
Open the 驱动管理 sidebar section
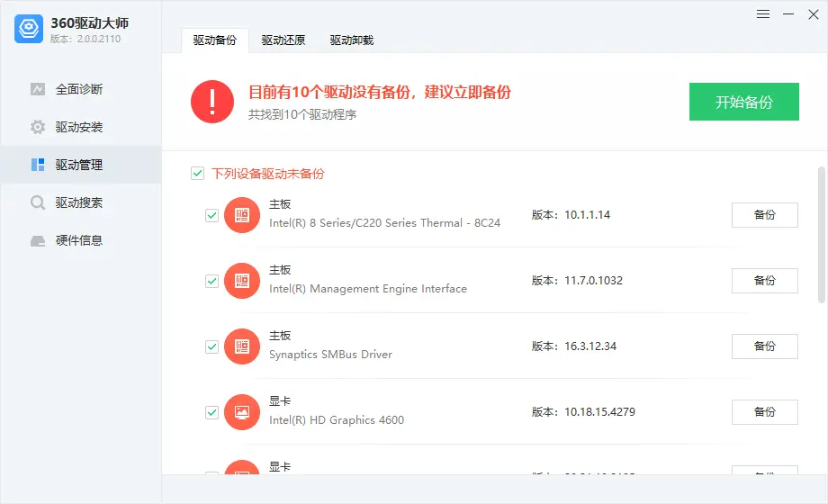tap(79, 165)
